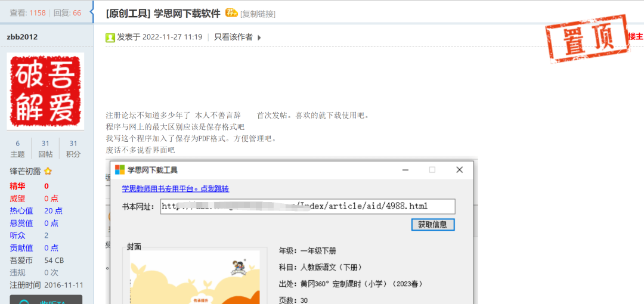Click the view count 1158
Image resolution: width=644 pixels, height=304 pixels.
(38, 13)
